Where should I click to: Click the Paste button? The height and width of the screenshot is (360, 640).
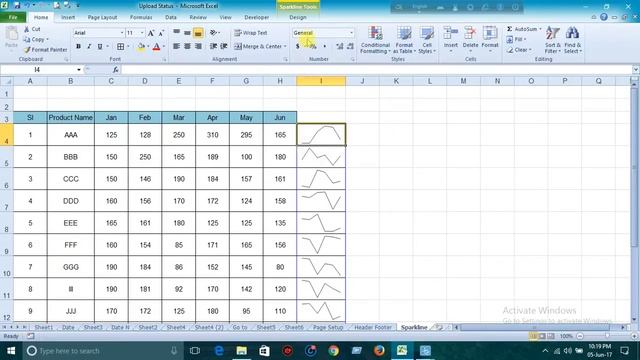(x=11, y=38)
